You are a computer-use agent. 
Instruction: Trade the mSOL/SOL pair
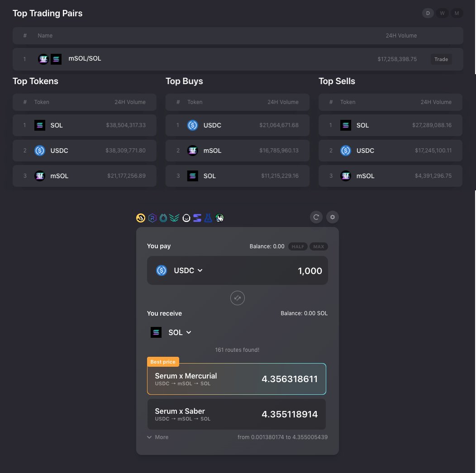click(x=441, y=59)
